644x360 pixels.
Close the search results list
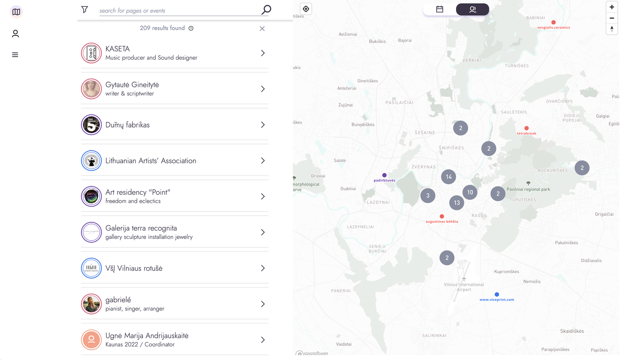(x=262, y=29)
